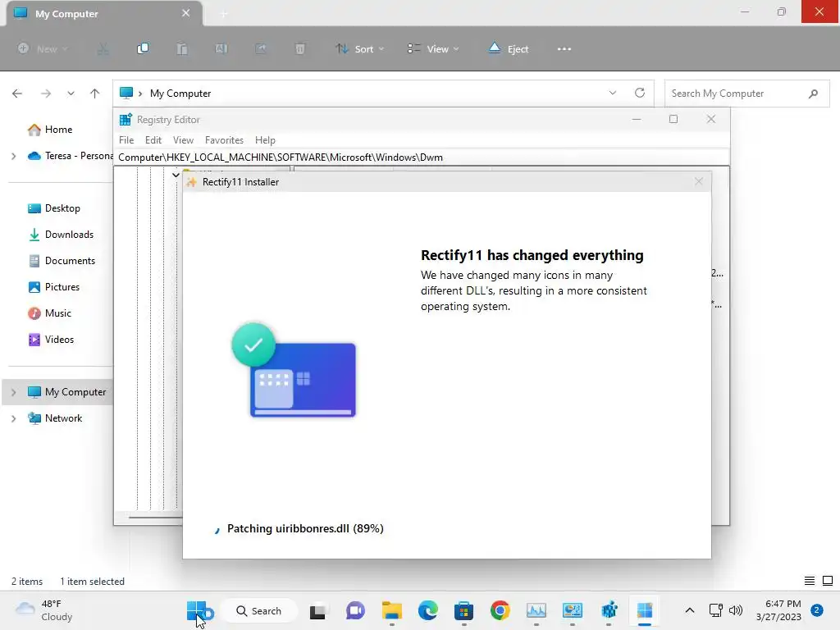Expand the My Computer tree node
Screen dimensions: 840x630
pos(13,392)
